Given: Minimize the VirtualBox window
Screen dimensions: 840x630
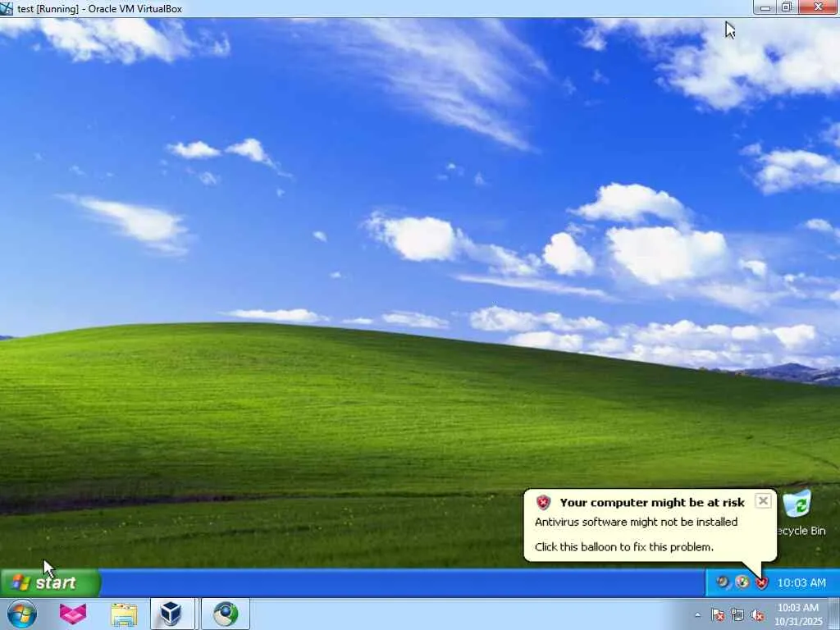Looking at the screenshot, I should point(765,7).
